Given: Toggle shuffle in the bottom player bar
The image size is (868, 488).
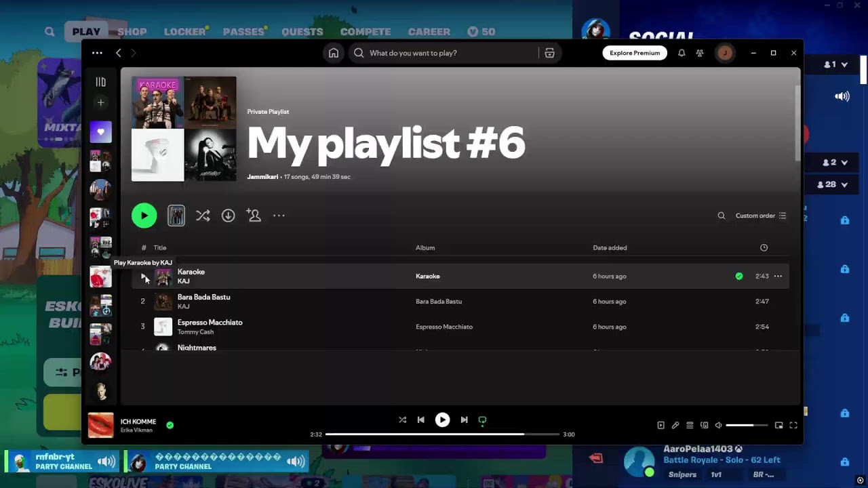Looking at the screenshot, I should click(x=402, y=420).
